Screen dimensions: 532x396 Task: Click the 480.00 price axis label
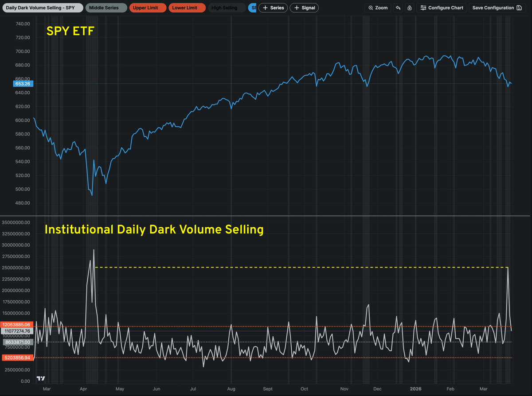pos(22,203)
